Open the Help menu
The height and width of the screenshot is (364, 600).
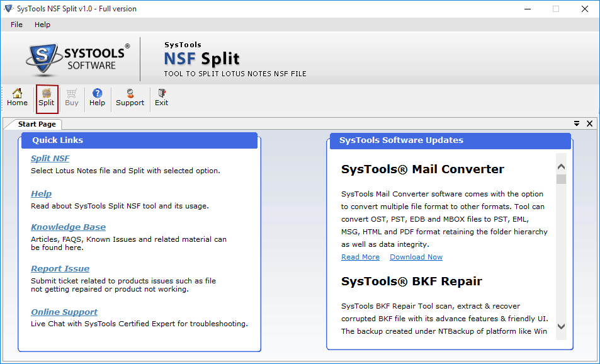42,25
